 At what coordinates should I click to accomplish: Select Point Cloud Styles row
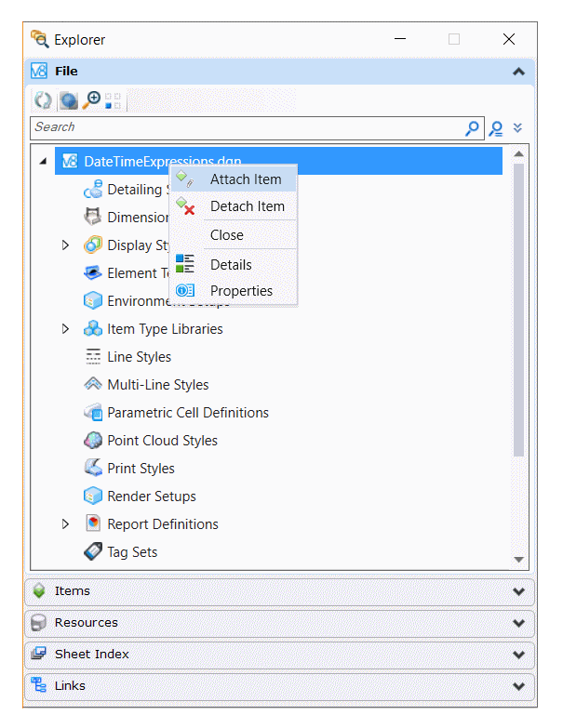151,440
